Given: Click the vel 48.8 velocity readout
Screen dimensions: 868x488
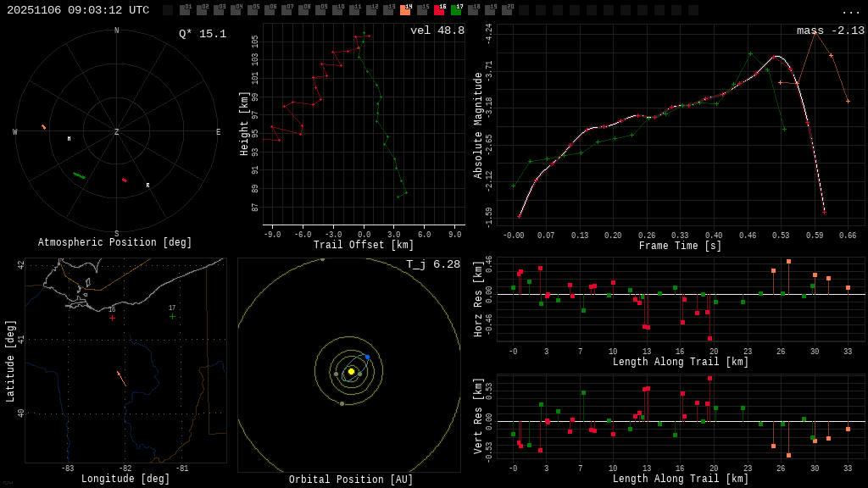Looking at the screenshot, I should (x=437, y=30).
